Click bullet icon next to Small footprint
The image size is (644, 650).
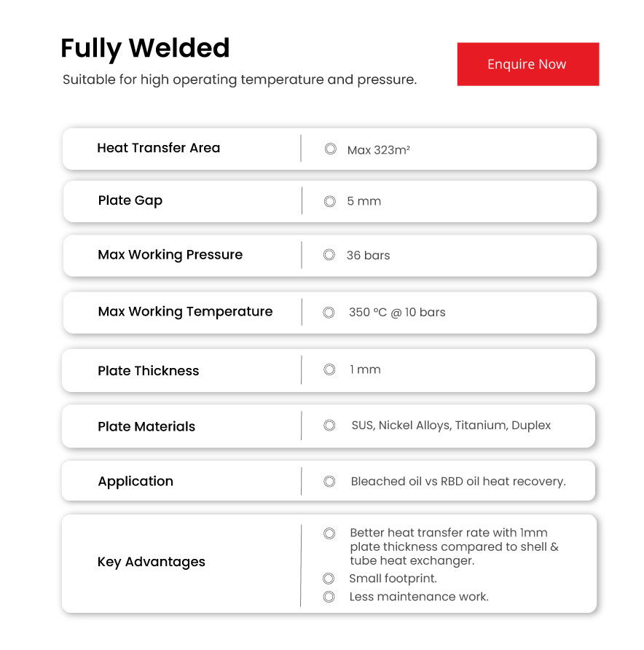(329, 579)
